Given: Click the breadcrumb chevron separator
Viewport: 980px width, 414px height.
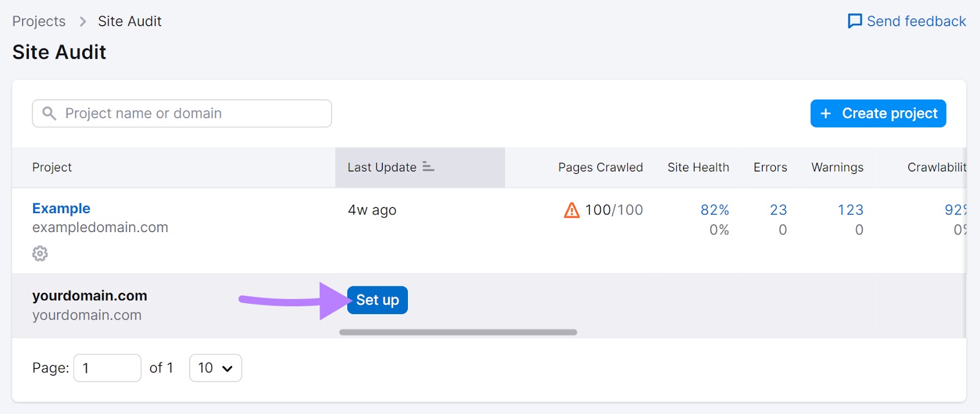Looking at the screenshot, I should click(83, 21).
